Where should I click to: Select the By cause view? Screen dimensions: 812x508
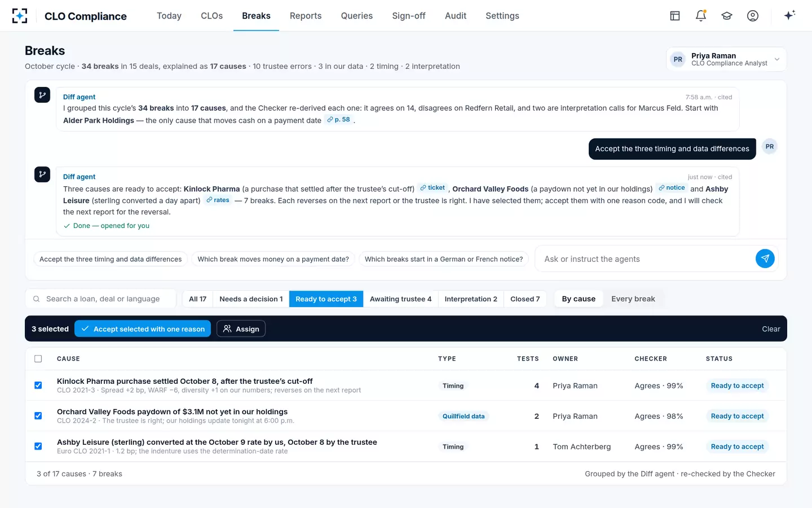pos(579,299)
